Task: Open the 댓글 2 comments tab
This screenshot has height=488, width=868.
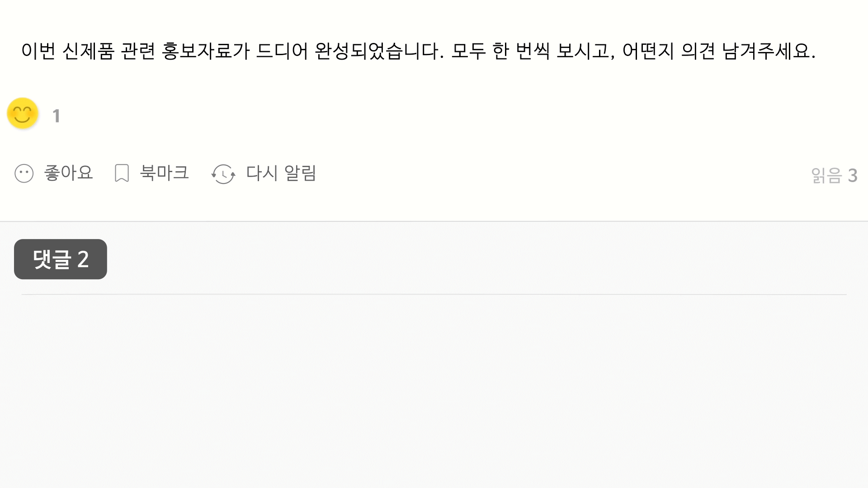Action: [61, 259]
